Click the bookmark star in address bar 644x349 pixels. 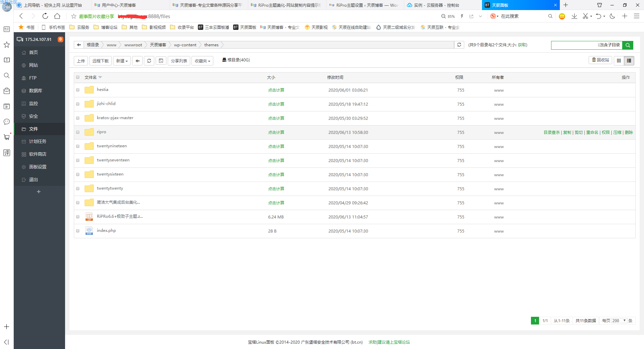point(74,16)
